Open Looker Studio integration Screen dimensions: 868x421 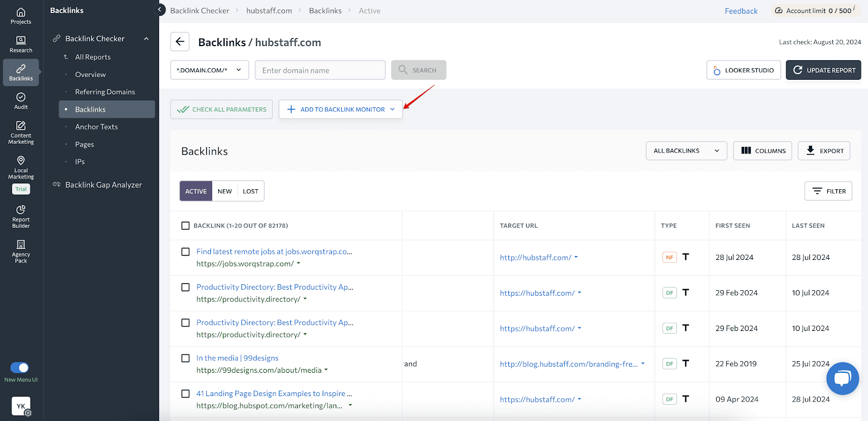tap(743, 70)
